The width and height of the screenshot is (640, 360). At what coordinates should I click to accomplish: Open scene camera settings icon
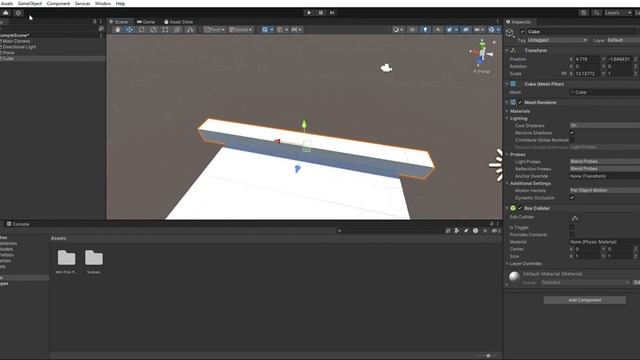(479, 29)
